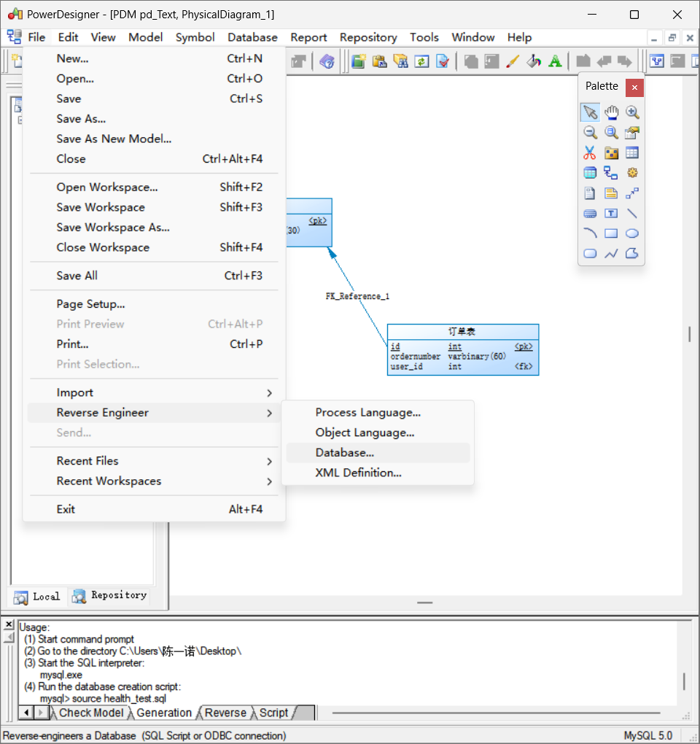Close the Palette panel

tap(634, 88)
